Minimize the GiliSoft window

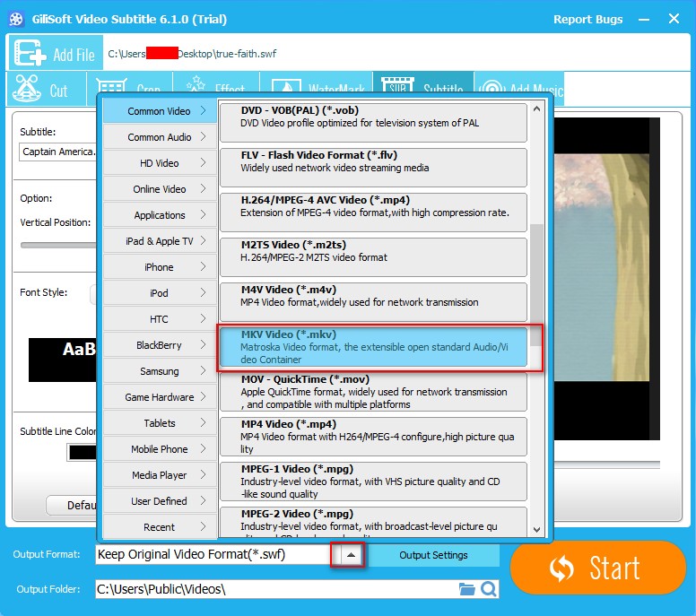tap(644, 20)
